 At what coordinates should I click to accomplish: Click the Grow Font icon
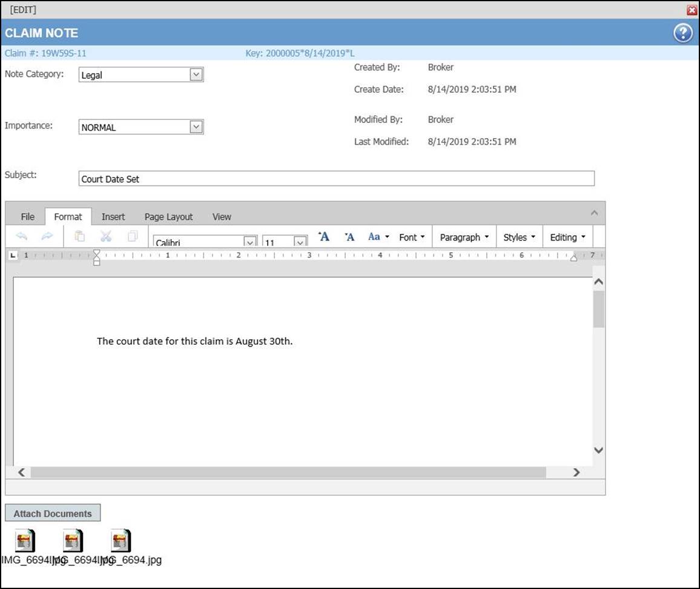pyautogui.click(x=324, y=237)
